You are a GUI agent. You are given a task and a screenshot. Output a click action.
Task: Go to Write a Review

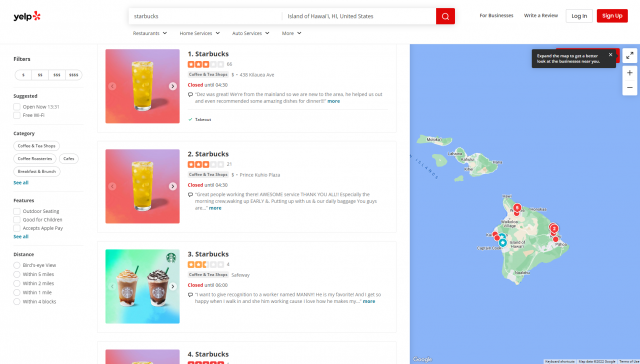point(541,16)
